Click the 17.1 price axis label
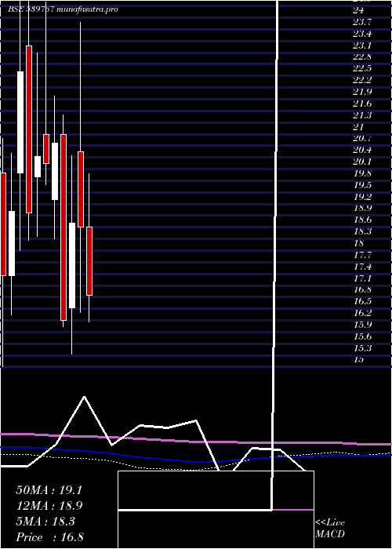Image resolution: width=392 pixels, height=549 pixels. coord(362,278)
